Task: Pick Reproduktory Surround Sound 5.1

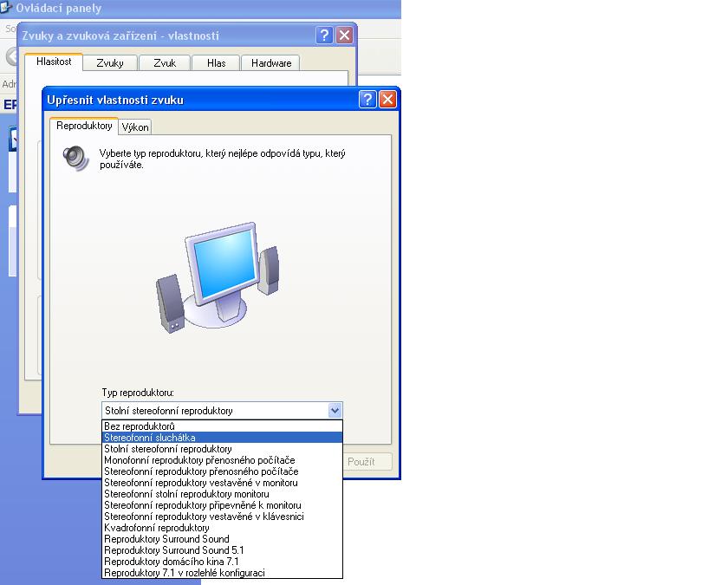Action: (222, 550)
